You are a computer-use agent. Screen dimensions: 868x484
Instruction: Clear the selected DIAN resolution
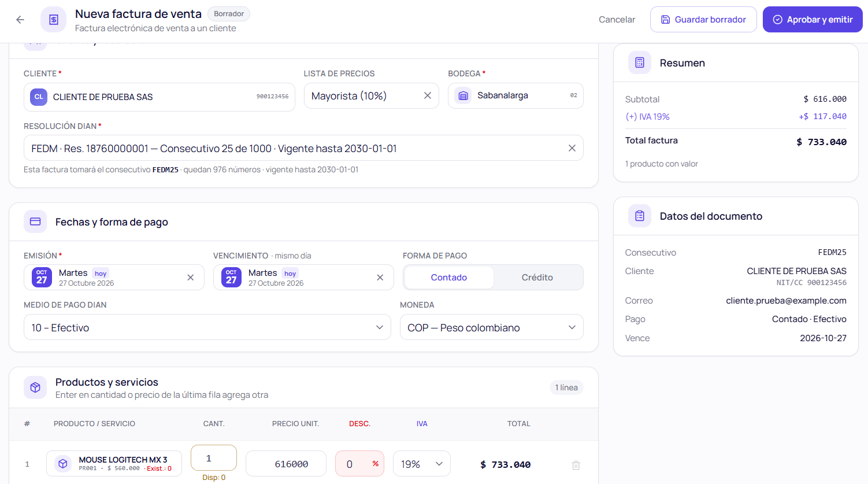[572, 148]
